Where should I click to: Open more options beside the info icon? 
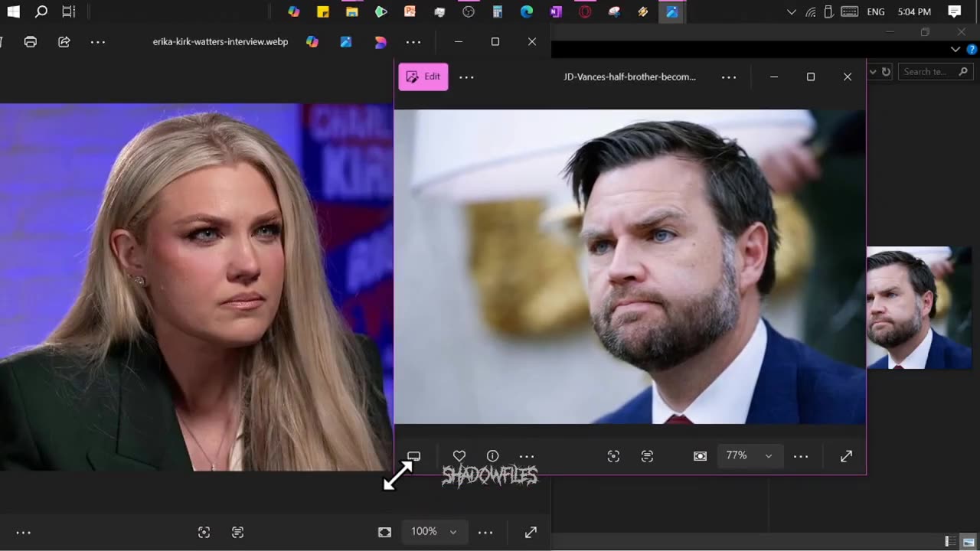point(527,456)
